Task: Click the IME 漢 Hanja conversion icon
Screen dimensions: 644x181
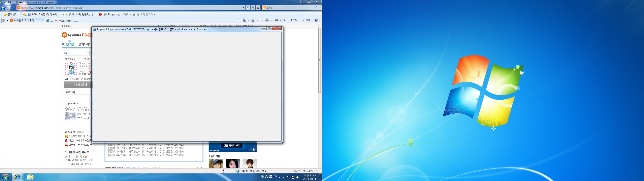Action: click(270, 177)
